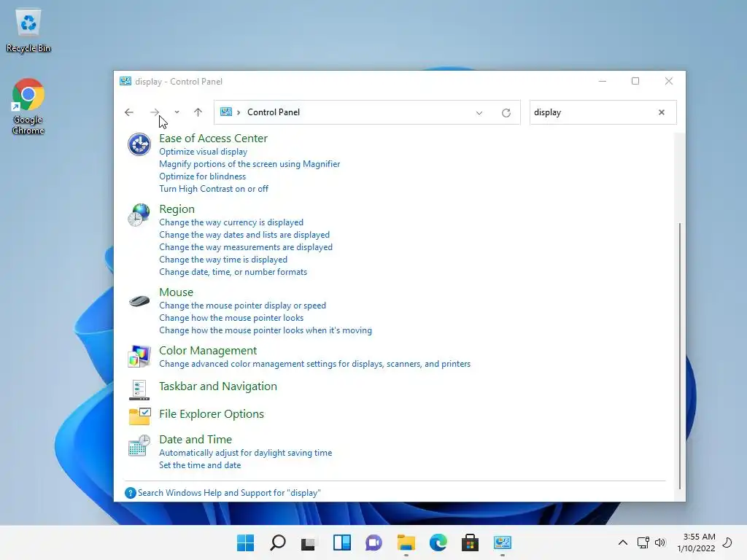The width and height of the screenshot is (747, 560).
Task: Go up one level with up arrow
Action: pos(198,112)
